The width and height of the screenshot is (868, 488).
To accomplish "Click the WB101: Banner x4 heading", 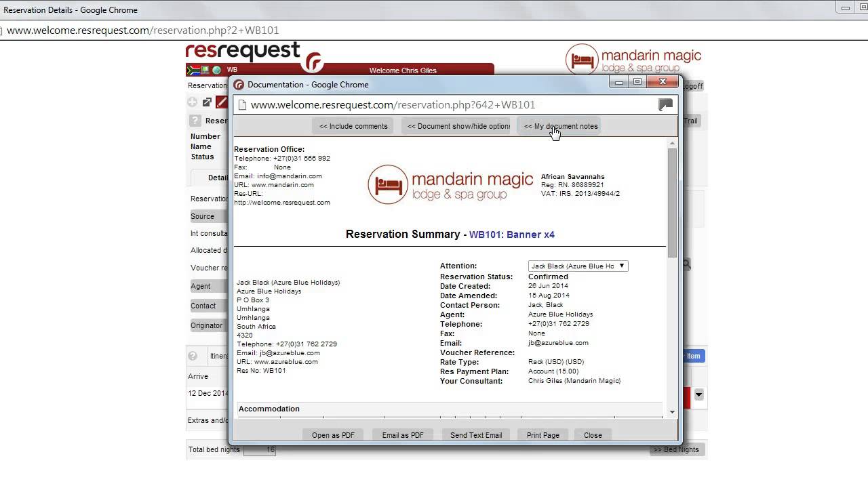I will point(512,235).
